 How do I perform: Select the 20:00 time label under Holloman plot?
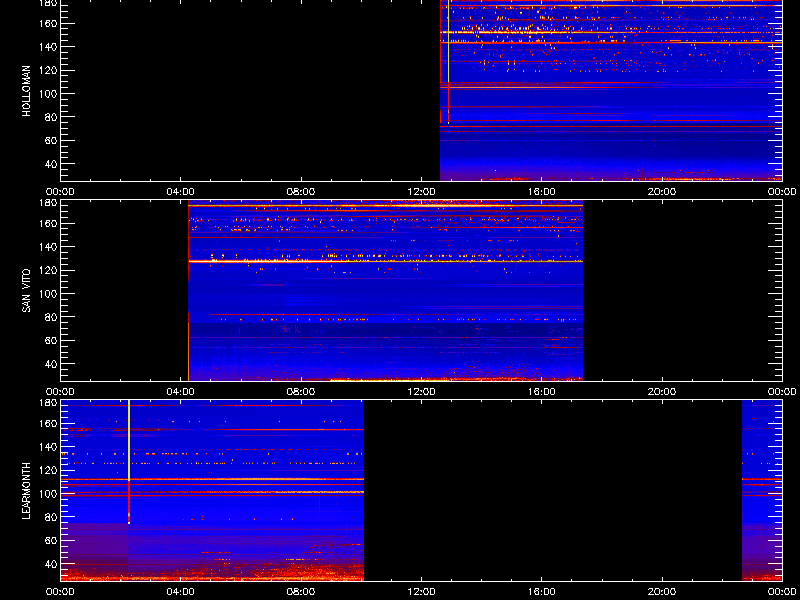[x=662, y=192]
